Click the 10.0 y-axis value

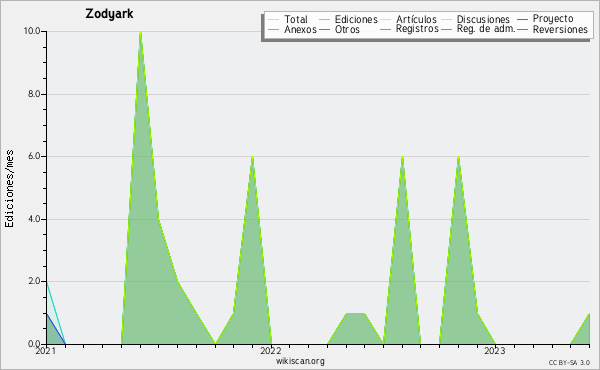click(x=32, y=31)
